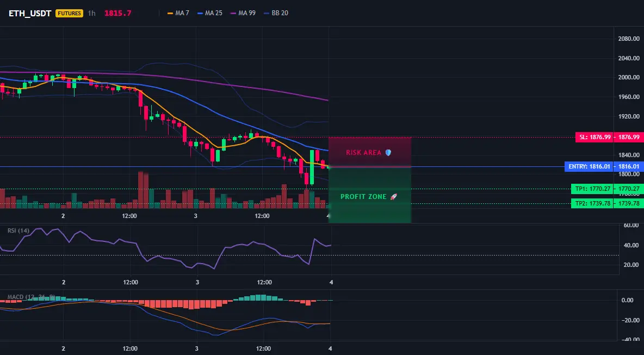Click the rocket icon beside PROFIT ZONE
This screenshot has width=644, height=355.
click(x=394, y=197)
